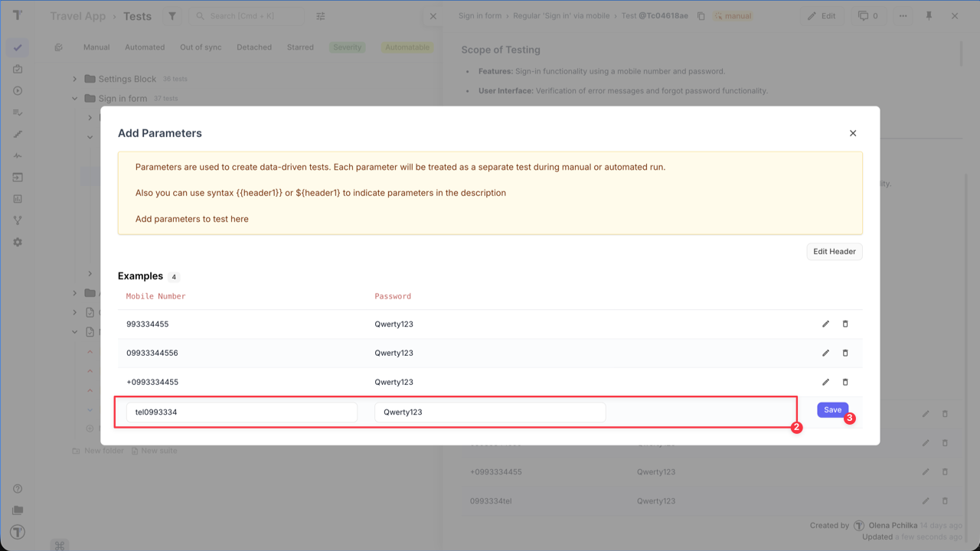The image size is (980, 551).
Task: Click the Save button for new example
Action: click(x=832, y=410)
